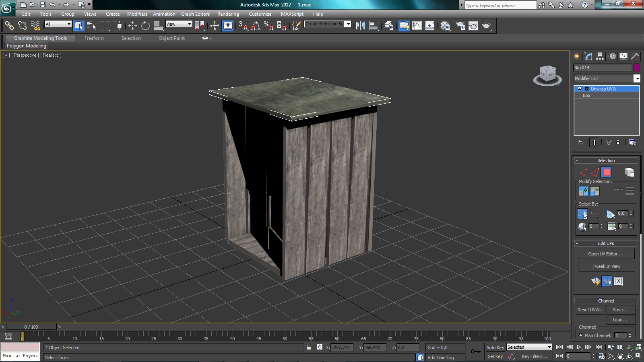Open Select by Name dialog
644x362 pixels.
[91, 26]
